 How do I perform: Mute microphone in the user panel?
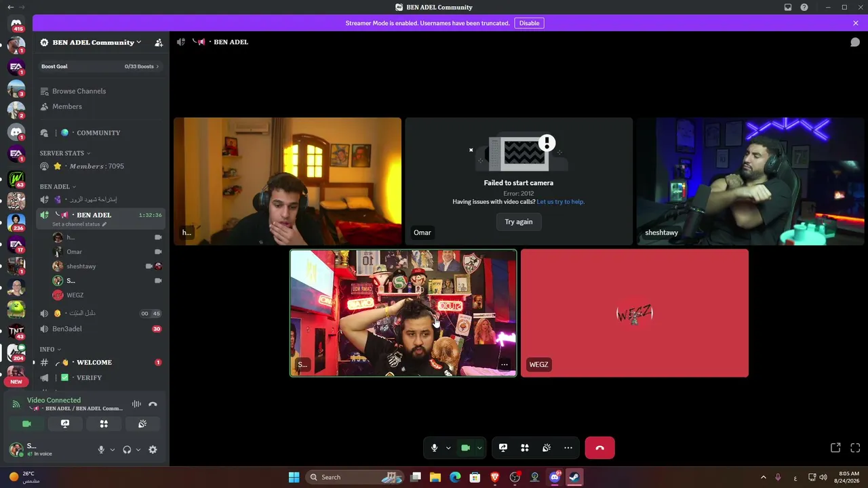pyautogui.click(x=101, y=449)
